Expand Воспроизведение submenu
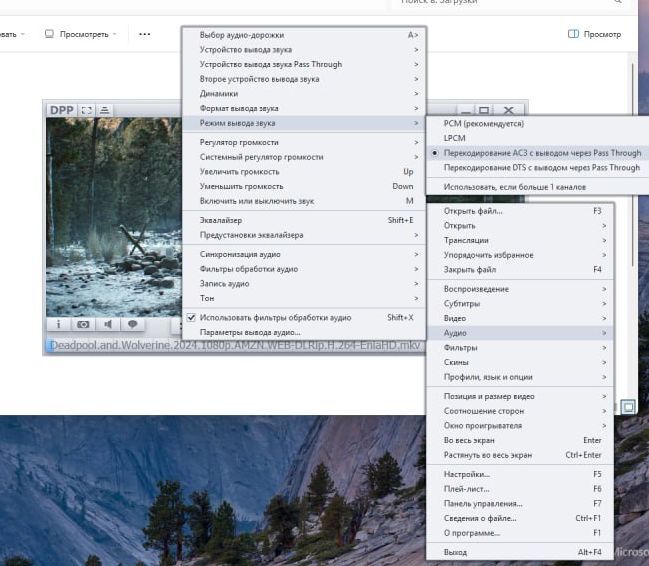The height and width of the screenshot is (566, 649). tap(520, 289)
